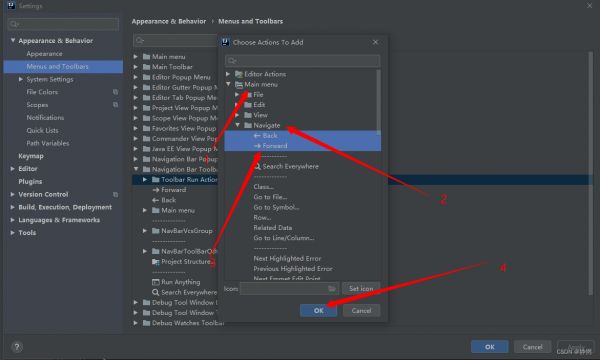The height and width of the screenshot is (360, 600).
Task: Click the Run Anything icon in tree
Action: coord(156,282)
